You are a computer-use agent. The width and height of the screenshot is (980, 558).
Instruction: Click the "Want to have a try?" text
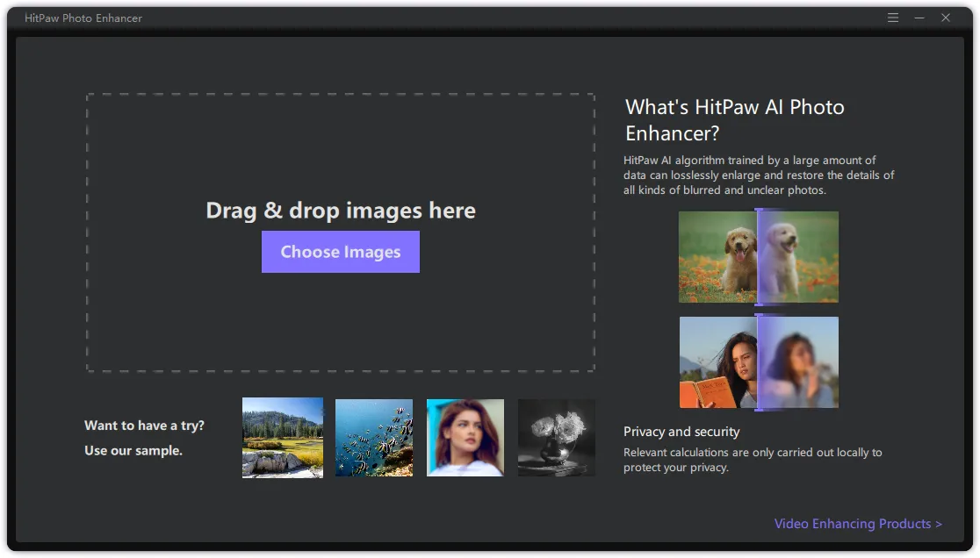(144, 426)
